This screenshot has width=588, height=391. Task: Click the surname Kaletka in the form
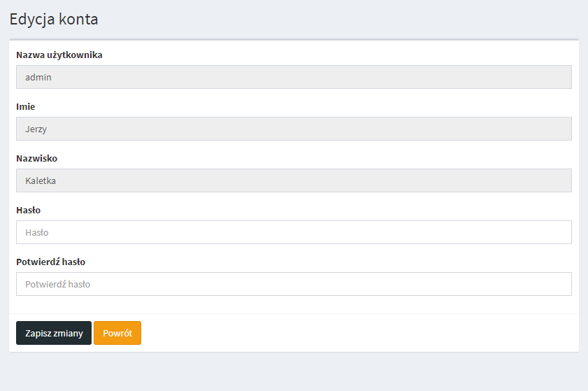41,180
